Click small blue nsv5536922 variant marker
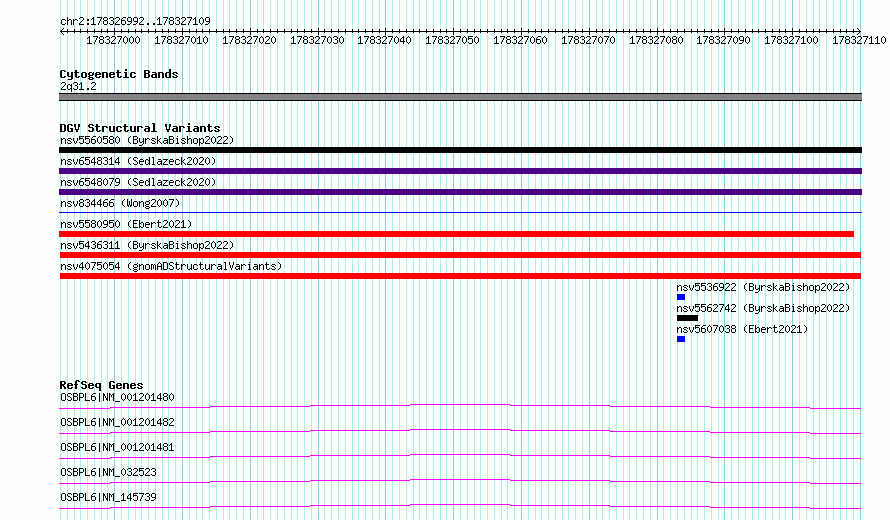The height and width of the screenshot is (520, 890). coord(681,297)
